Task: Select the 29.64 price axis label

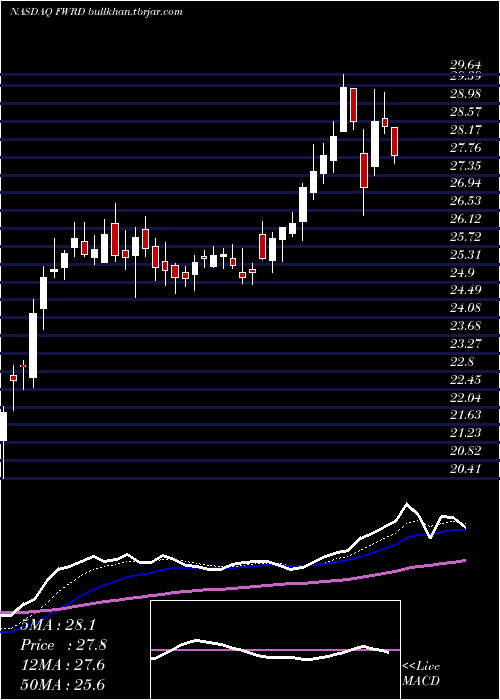Action: coord(465,66)
